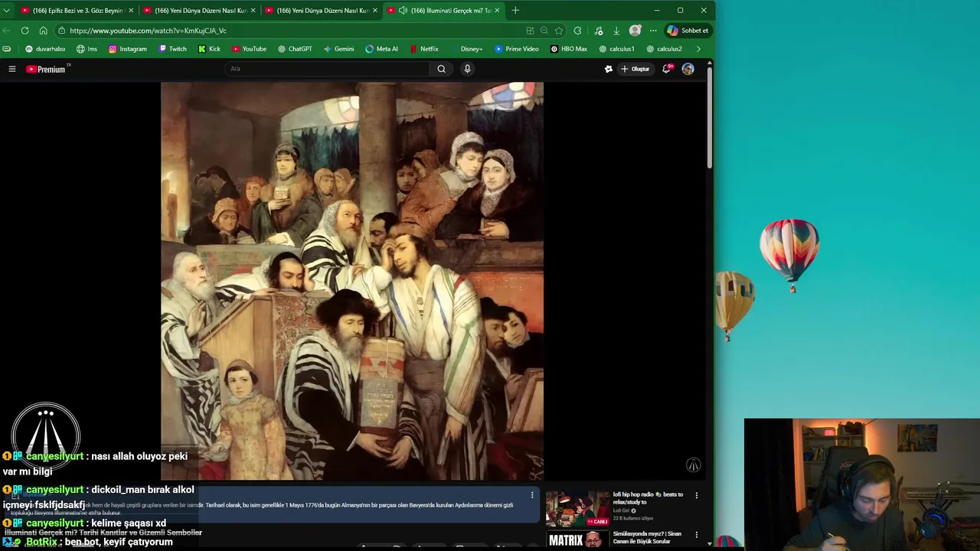Go to YouTube Premium home logo
980x551 pixels.
pos(47,69)
